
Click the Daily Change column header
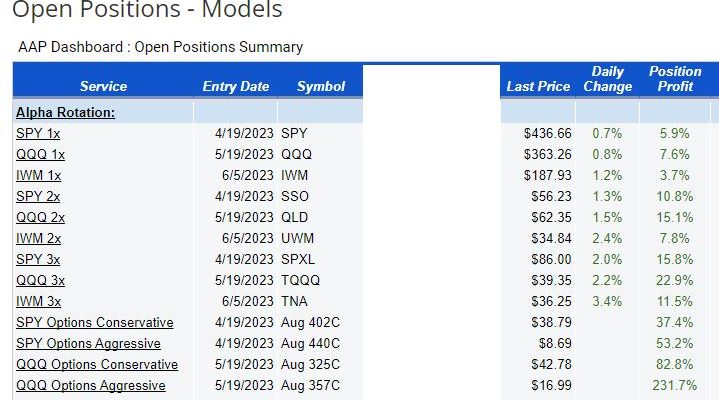pyautogui.click(x=608, y=79)
